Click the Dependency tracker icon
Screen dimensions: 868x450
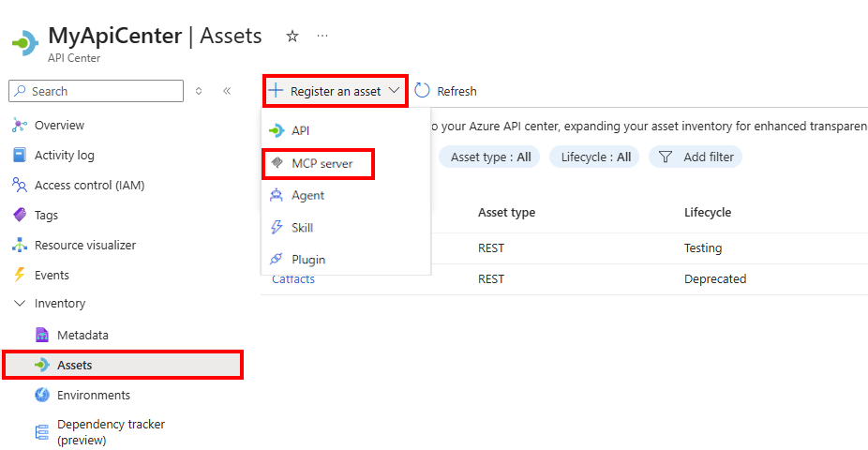(x=42, y=432)
